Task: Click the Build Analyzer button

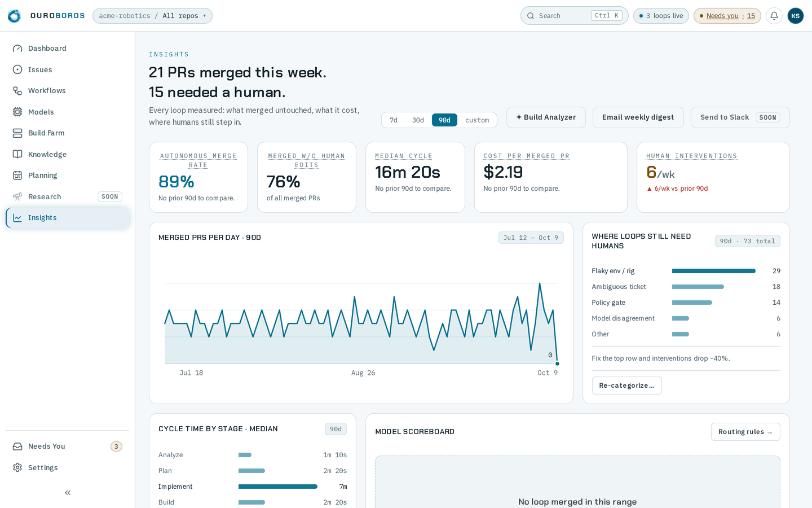Action: [546, 117]
